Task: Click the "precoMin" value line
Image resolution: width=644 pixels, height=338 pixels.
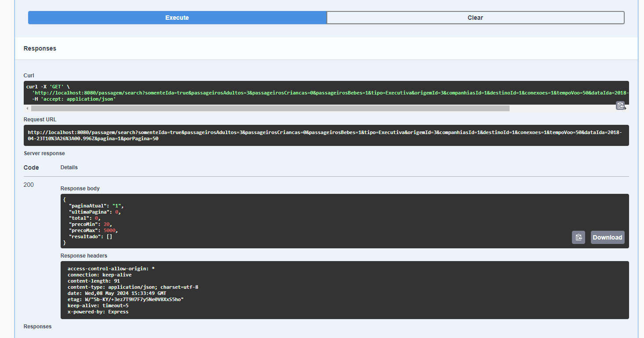Action: (x=90, y=224)
